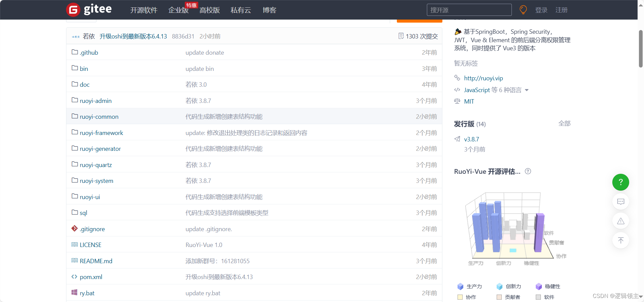
Task: Click the 登录 login link
Action: click(541, 10)
